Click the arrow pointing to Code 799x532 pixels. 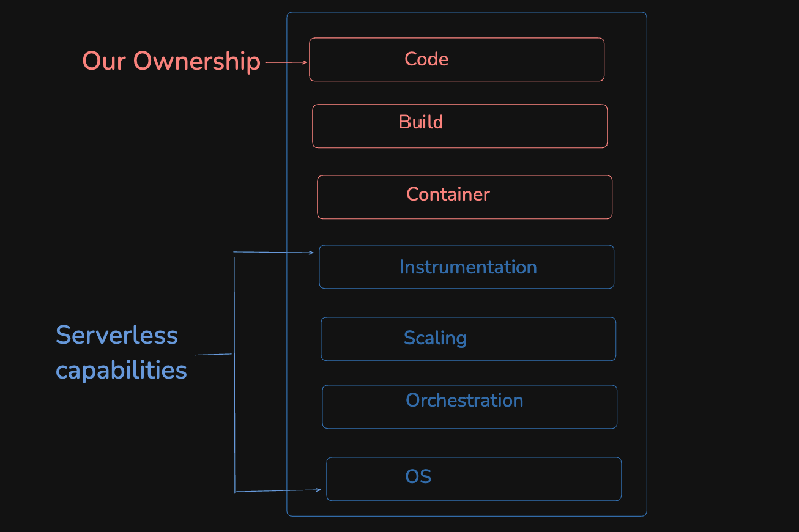click(284, 61)
